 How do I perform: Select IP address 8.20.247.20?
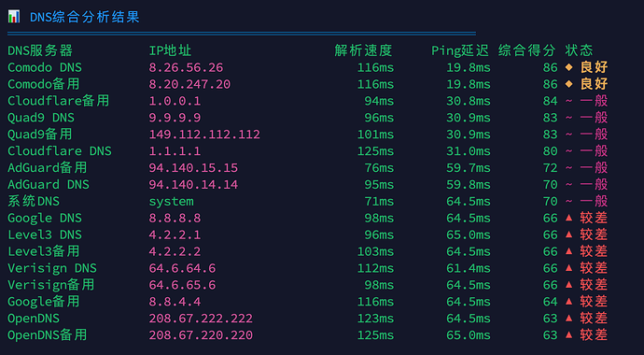189,84
